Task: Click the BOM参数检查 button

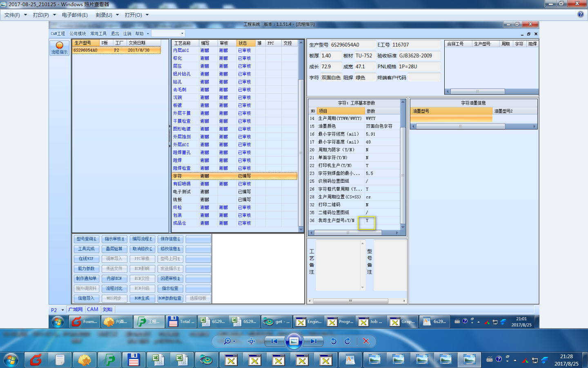Action: [170, 298]
